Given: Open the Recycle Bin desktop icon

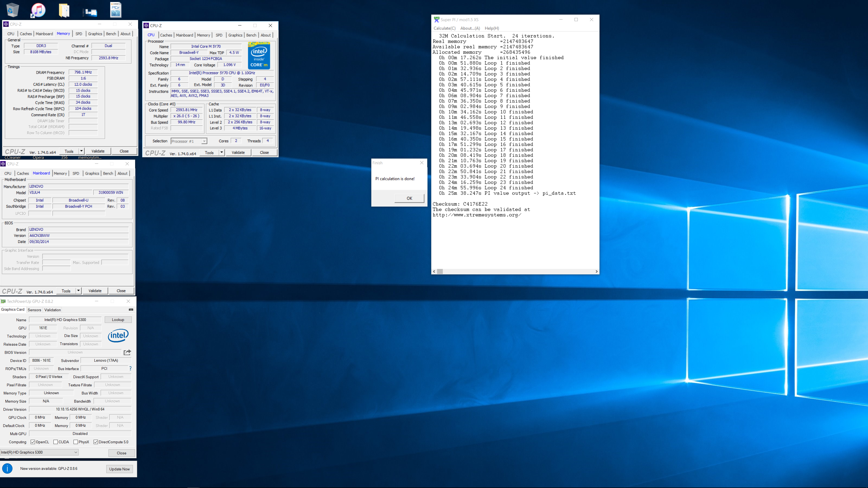Looking at the screenshot, I should [x=12, y=10].
